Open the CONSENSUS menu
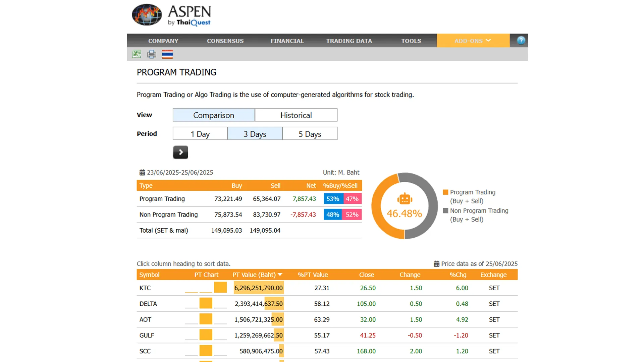This screenshot has width=644, height=362. click(225, 41)
